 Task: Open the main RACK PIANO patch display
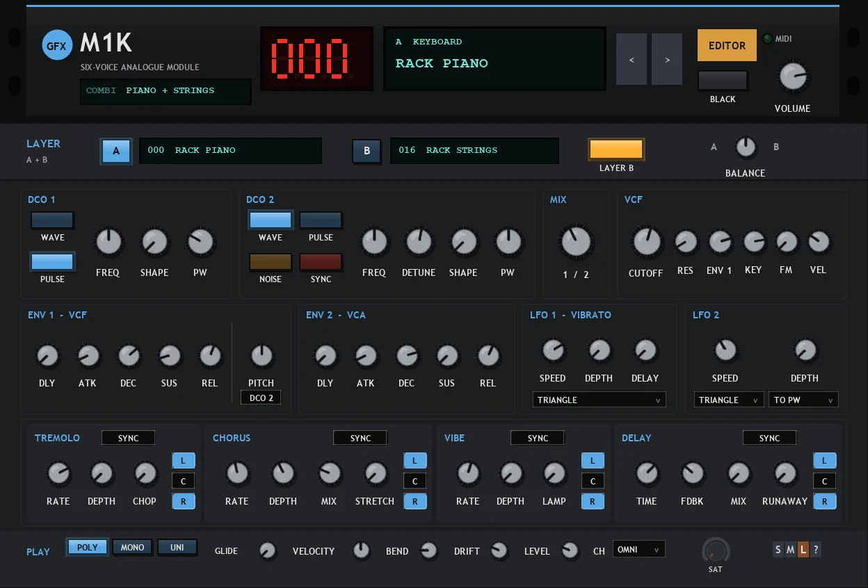[x=495, y=59]
